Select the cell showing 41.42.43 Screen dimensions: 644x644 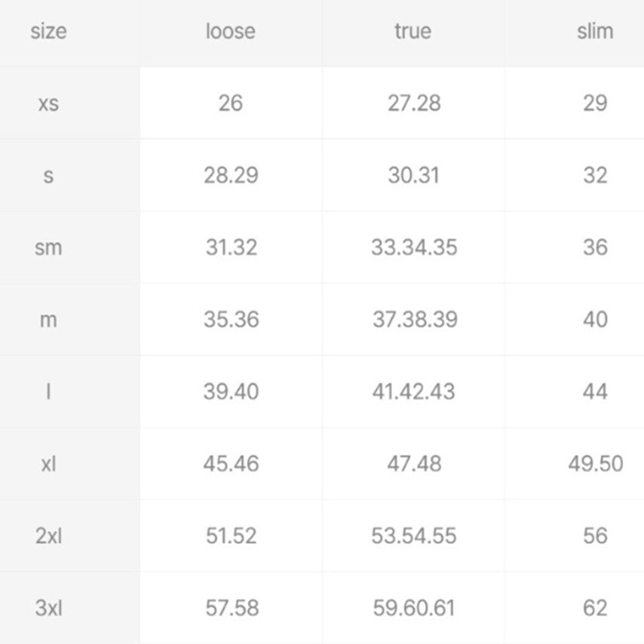pyautogui.click(x=414, y=392)
